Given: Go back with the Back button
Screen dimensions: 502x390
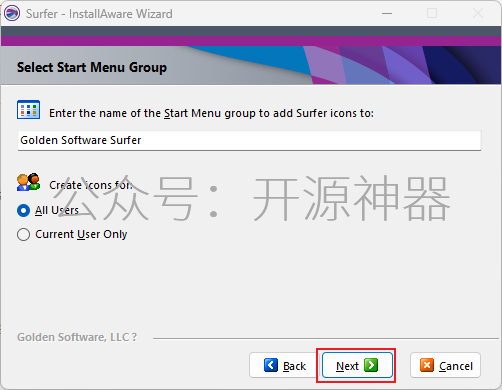Looking at the screenshot, I should [x=284, y=365].
